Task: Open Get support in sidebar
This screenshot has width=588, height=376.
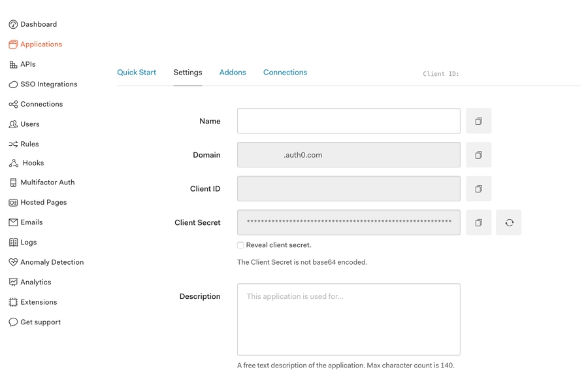Action: [40, 322]
